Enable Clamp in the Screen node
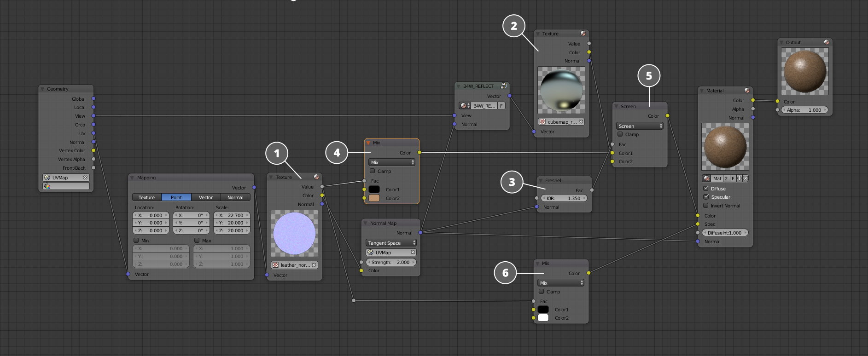 tap(620, 134)
